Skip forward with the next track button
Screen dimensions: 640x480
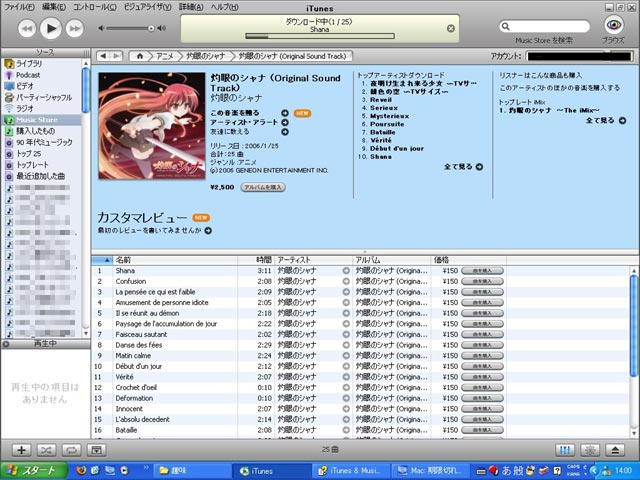pyautogui.click(x=74, y=29)
